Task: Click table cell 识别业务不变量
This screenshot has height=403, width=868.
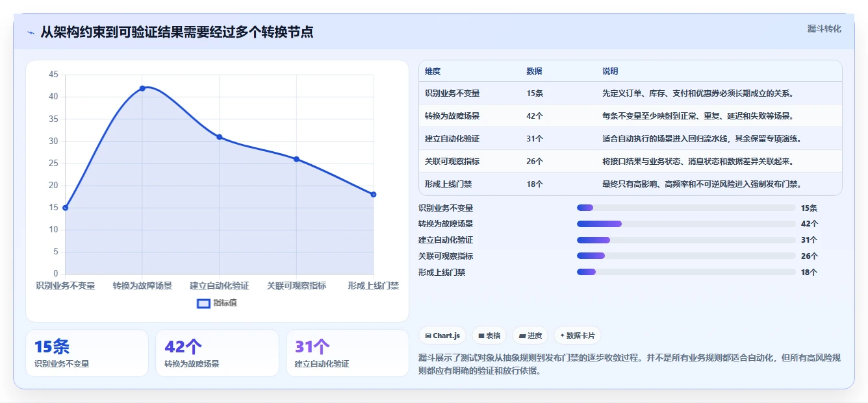Action: click(x=452, y=93)
